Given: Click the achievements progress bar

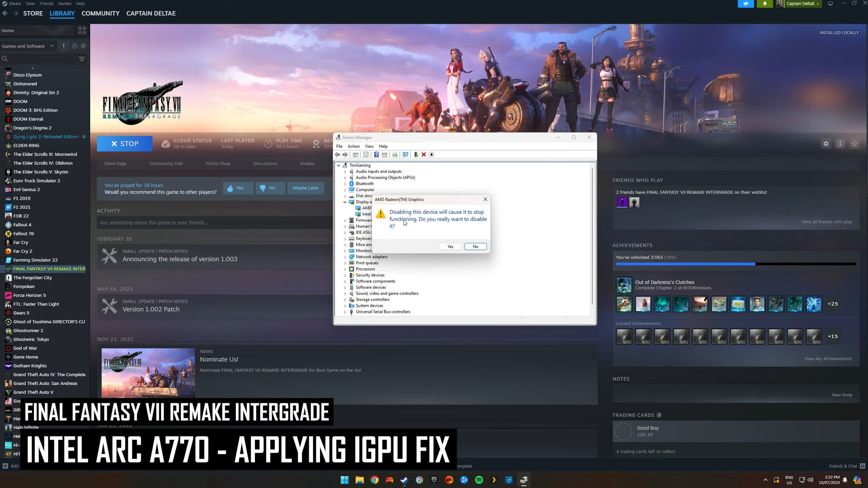Looking at the screenshot, I should 736,264.
